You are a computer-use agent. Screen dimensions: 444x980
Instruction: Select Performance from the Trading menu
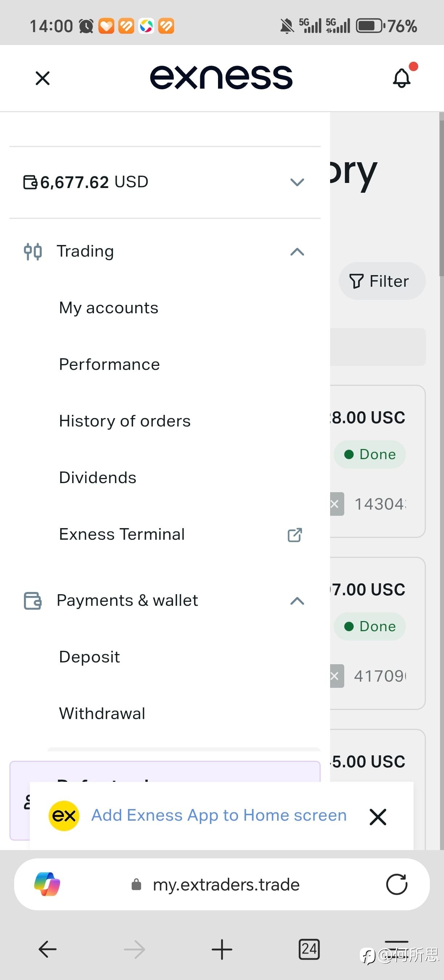(110, 364)
